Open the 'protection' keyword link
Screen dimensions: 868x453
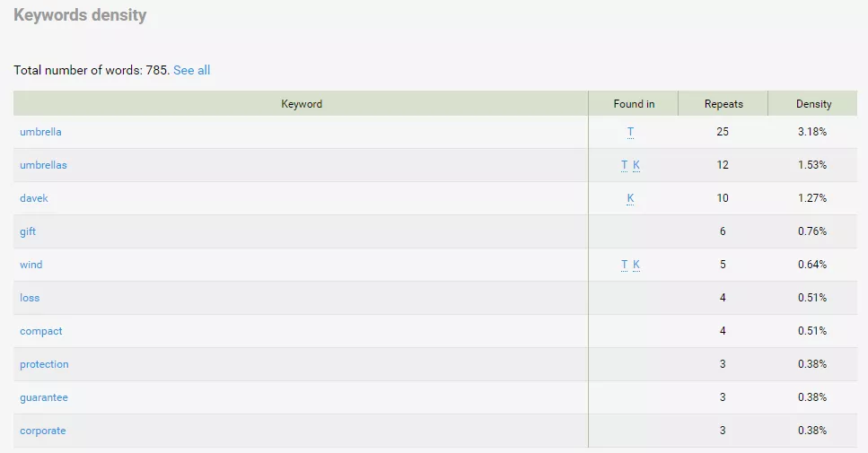click(x=44, y=364)
